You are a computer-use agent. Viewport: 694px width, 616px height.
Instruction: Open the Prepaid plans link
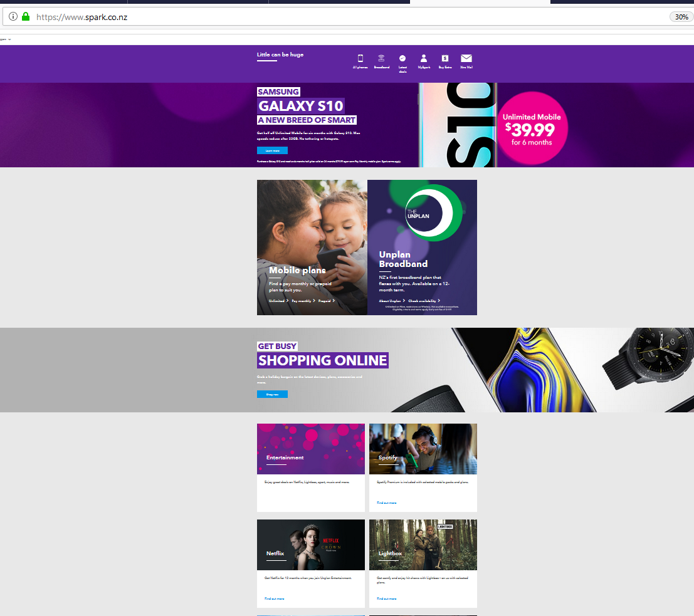[326, 301]
